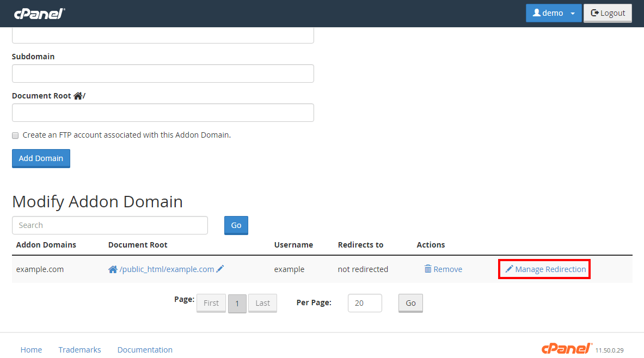The height and width of the screenshot is (358, 644).
Task: Open the demo user dropdown arrow
Action: pyautogui.click(x=573, y=14)
